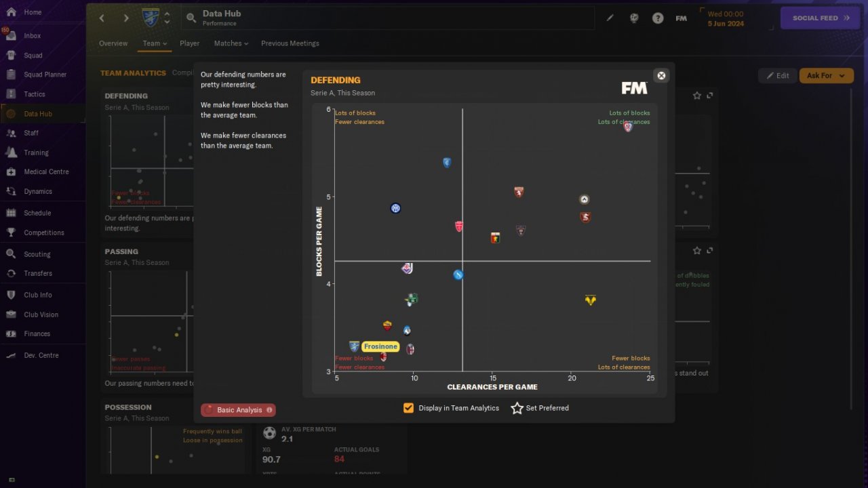Click the pencil edit icon in header
This screenshot has height=488, width=868.
click(610, 18)
